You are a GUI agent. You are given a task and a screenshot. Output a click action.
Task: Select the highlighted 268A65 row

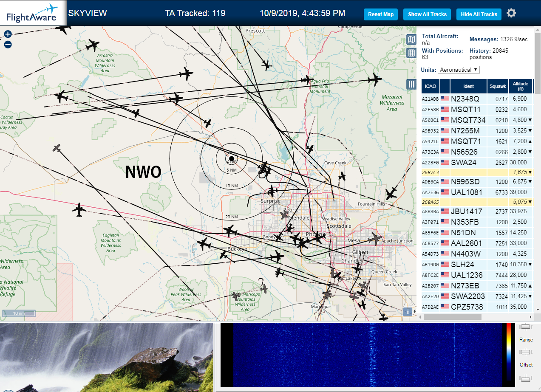477,202
